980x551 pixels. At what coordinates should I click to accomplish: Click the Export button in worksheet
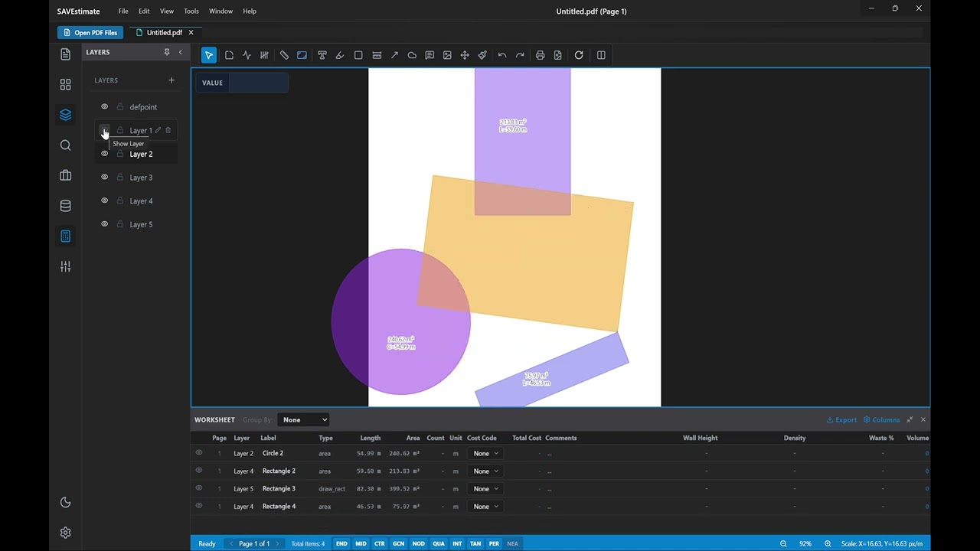click(x=841, y=419)
